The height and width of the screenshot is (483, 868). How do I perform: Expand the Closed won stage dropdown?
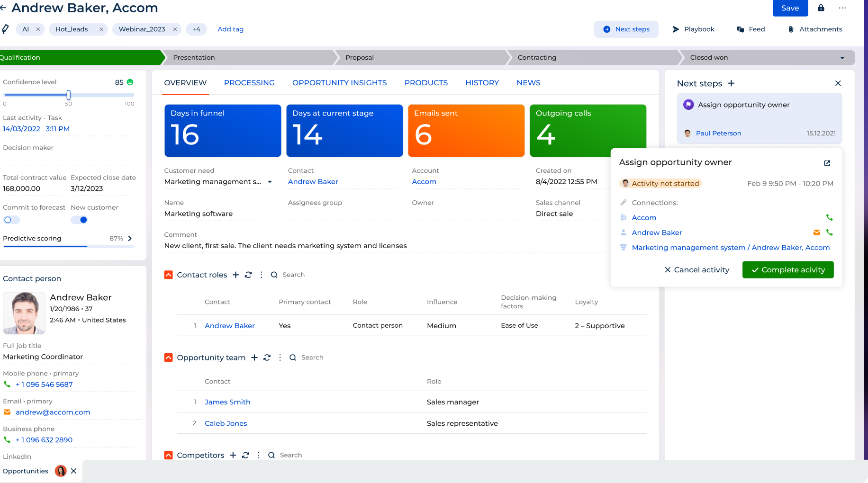842,58
